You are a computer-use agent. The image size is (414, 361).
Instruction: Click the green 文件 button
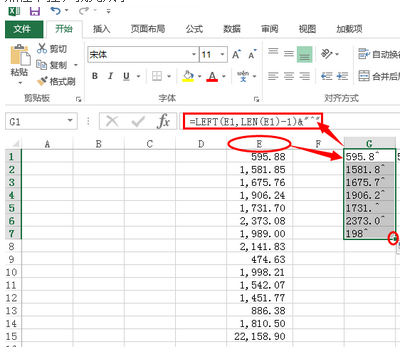click(24, 29)
